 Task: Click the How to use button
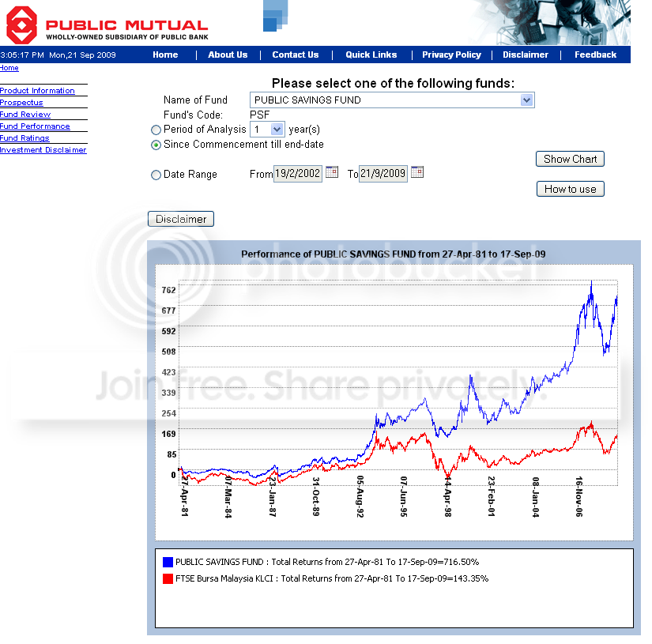point(570,189)
